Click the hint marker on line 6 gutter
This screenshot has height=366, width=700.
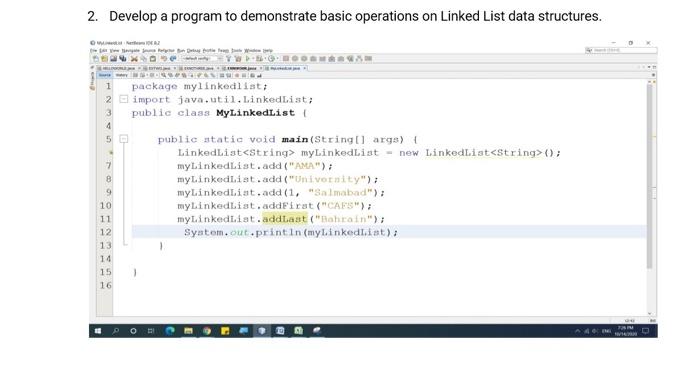[110, 153]
